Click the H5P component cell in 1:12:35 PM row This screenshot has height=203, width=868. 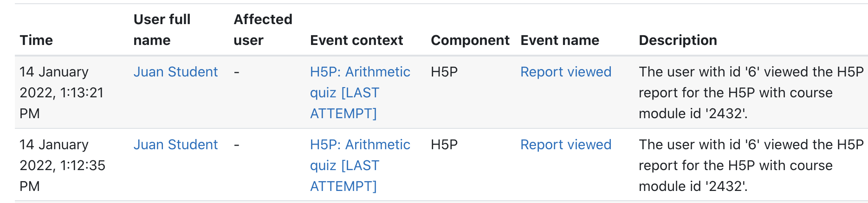point(444,145)
